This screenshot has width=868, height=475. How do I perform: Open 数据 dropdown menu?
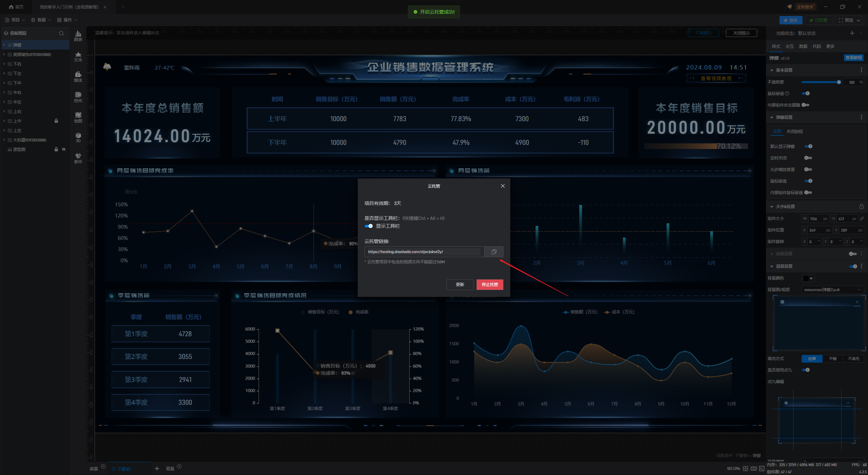[41, 20]
